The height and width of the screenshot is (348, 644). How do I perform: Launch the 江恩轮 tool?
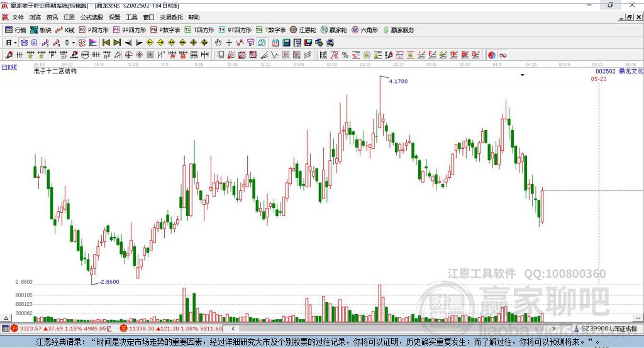[x=303, y=30]
